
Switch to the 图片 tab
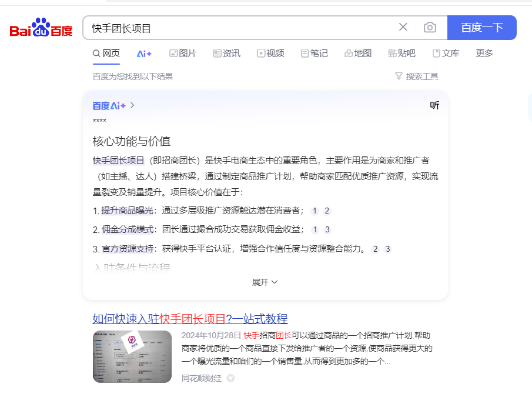(183, 54)
